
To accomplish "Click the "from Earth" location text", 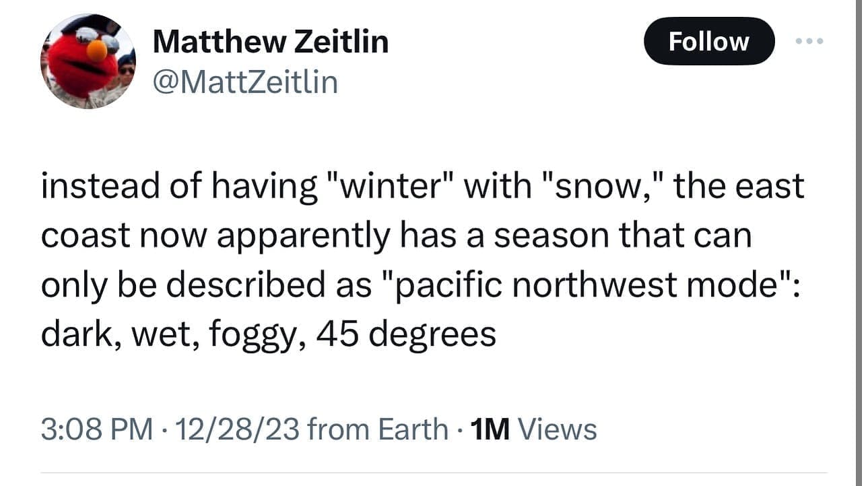I will tap(377, 429).
